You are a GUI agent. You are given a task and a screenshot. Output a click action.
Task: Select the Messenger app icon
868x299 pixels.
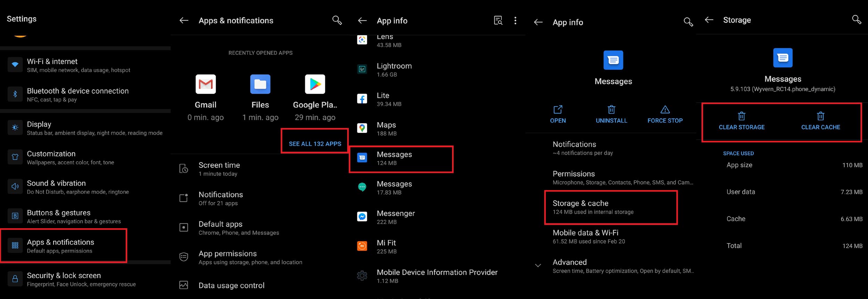click(x=362, y=217)
